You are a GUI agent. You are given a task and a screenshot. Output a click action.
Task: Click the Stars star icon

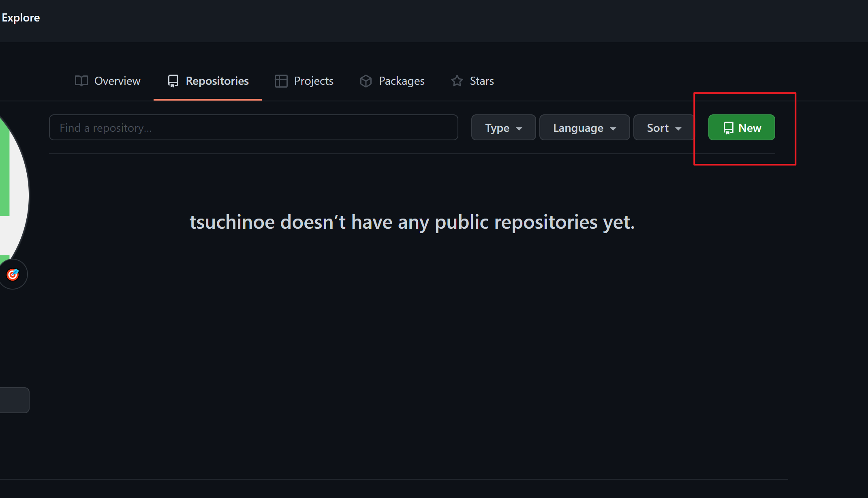coord(457,81)
